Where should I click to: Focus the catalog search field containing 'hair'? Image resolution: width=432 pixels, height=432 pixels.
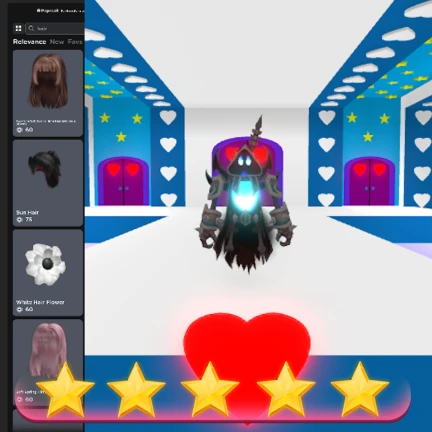tap(55, 28)
